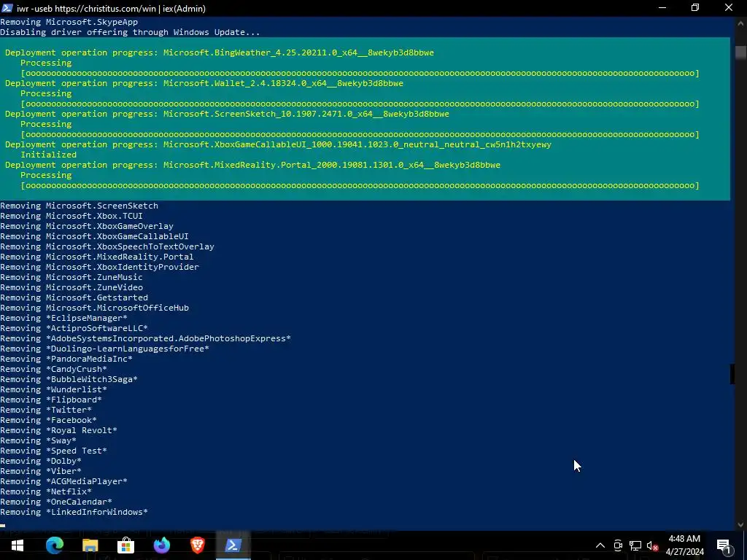Click 'Removing *Sway*' line
The image size is (747, 560).
pyautogui.click(x=38, y=440)
